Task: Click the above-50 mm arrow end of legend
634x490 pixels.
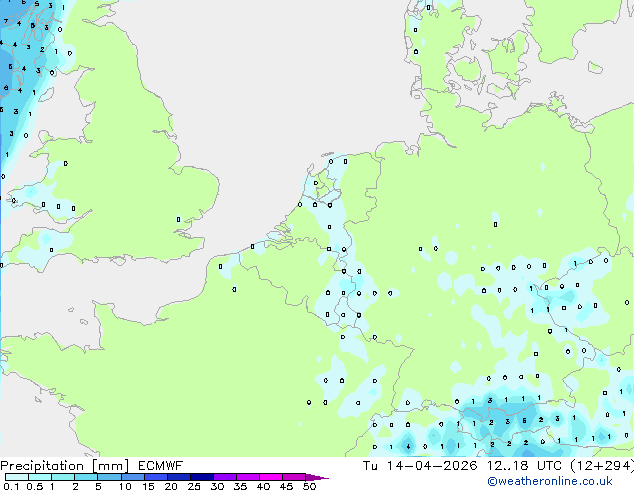Action: (317, 477)
